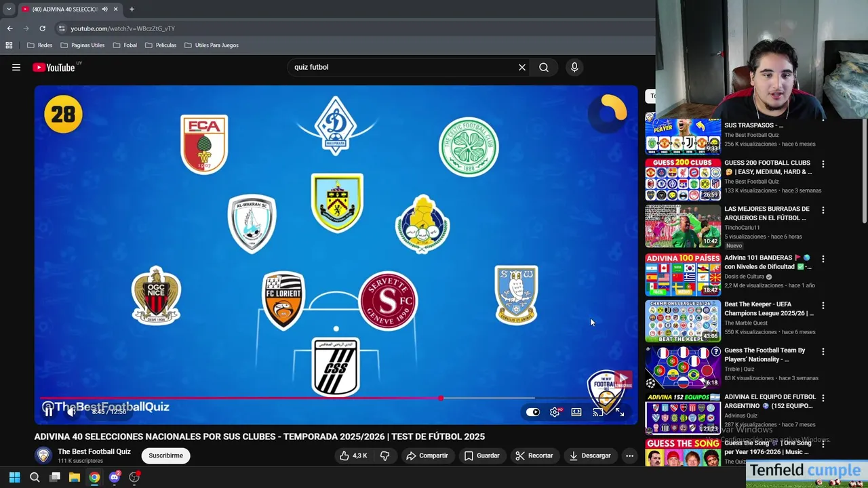Open Beat The Keeper Champions League thumbnail
868x488 pixels.
(x=683, y=321)
